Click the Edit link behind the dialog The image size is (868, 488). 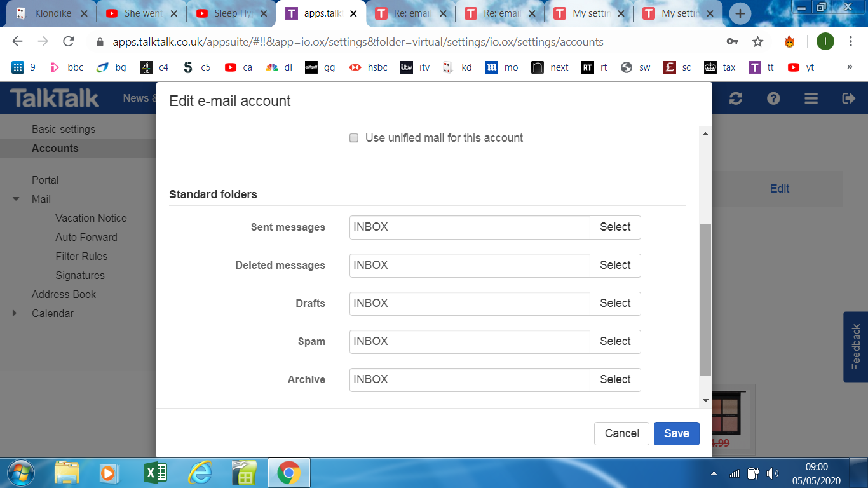pyautogui.click(x=780, y=189)
